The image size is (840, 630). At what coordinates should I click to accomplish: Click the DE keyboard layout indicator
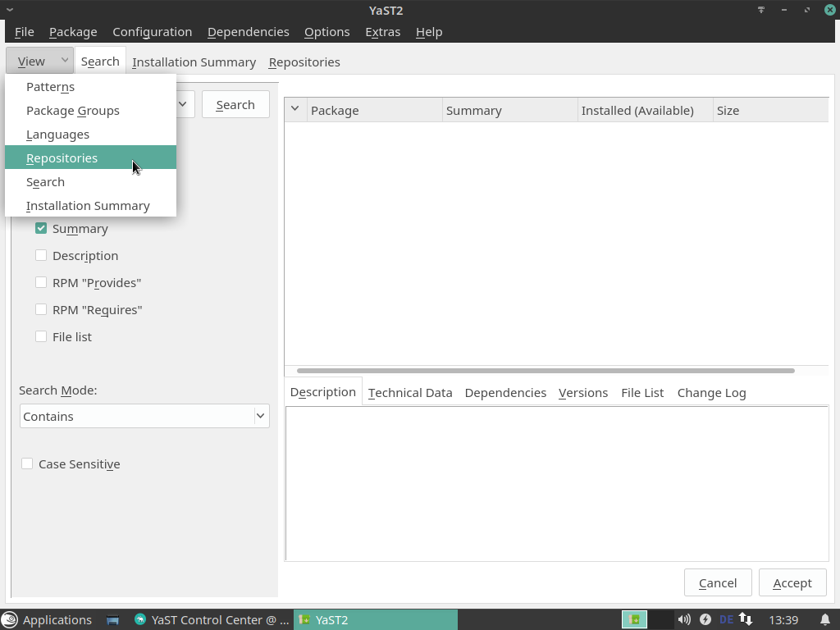(726, 619)
